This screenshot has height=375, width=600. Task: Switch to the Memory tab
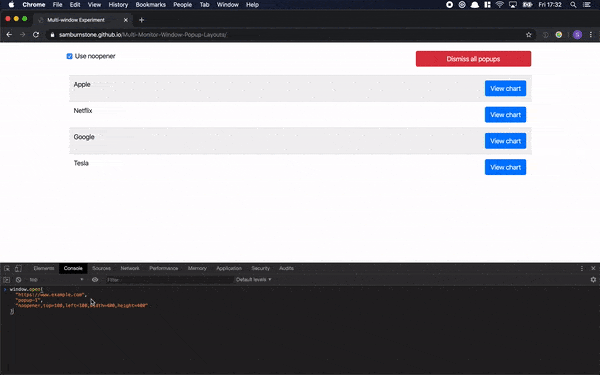coord(197,268)
